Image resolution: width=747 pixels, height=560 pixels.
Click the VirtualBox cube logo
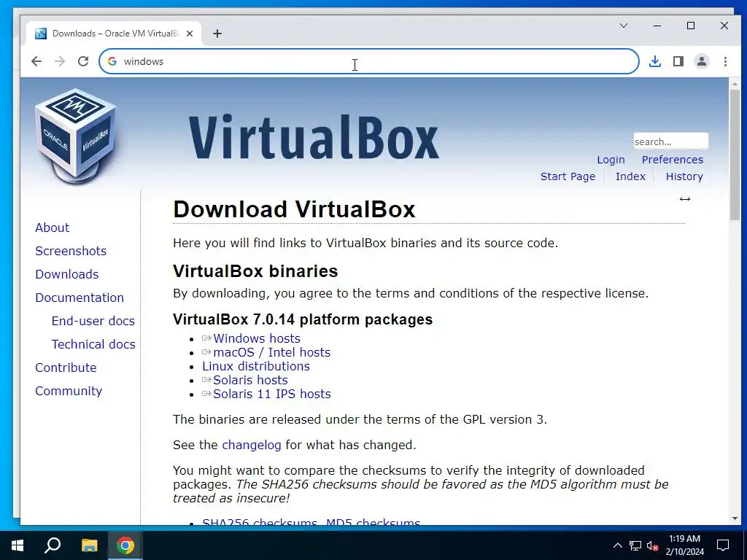pyautogui.click(x=75, y=136)
